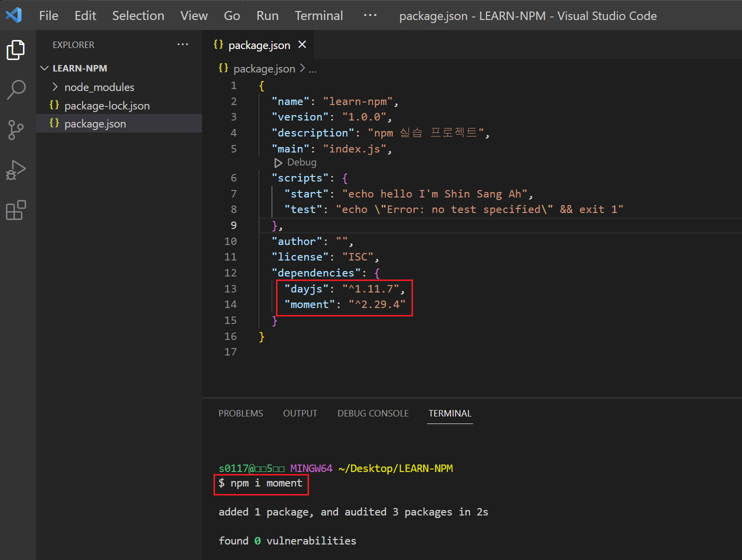Image resolution: width=742 pixels, height=560 pixels.
Task: Open Explorer more actions ellipsis
Action: click(x=183, y=44)
